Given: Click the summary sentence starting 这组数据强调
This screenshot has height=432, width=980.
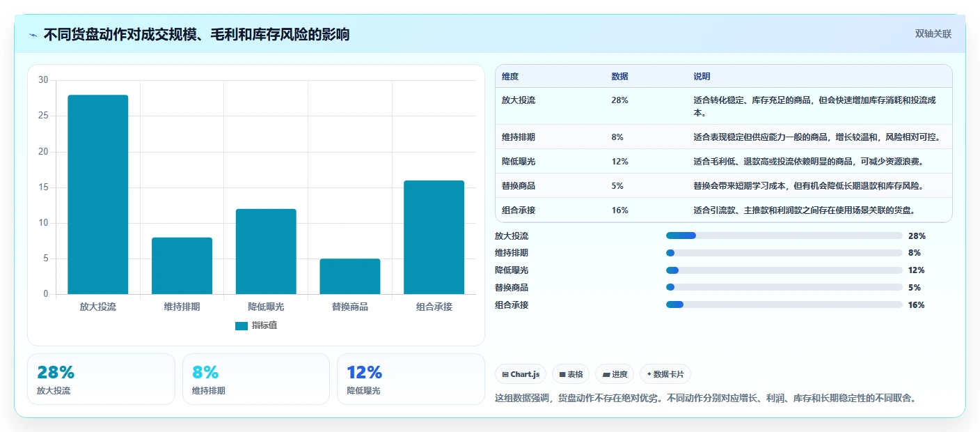Looking at the screenshot, I should pyautogui.click(x=705, y=399).
